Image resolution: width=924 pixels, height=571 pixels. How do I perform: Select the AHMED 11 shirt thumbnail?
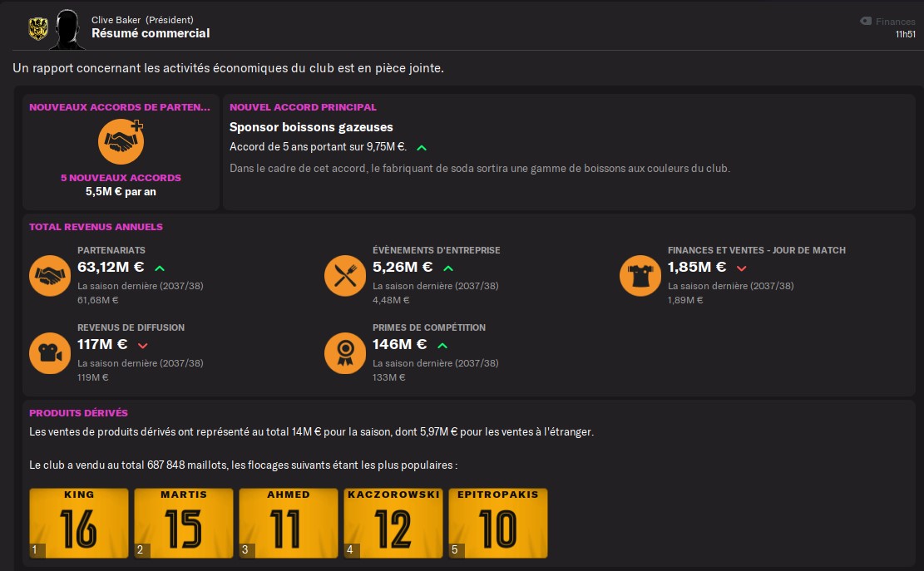click(x=289, y=523)
